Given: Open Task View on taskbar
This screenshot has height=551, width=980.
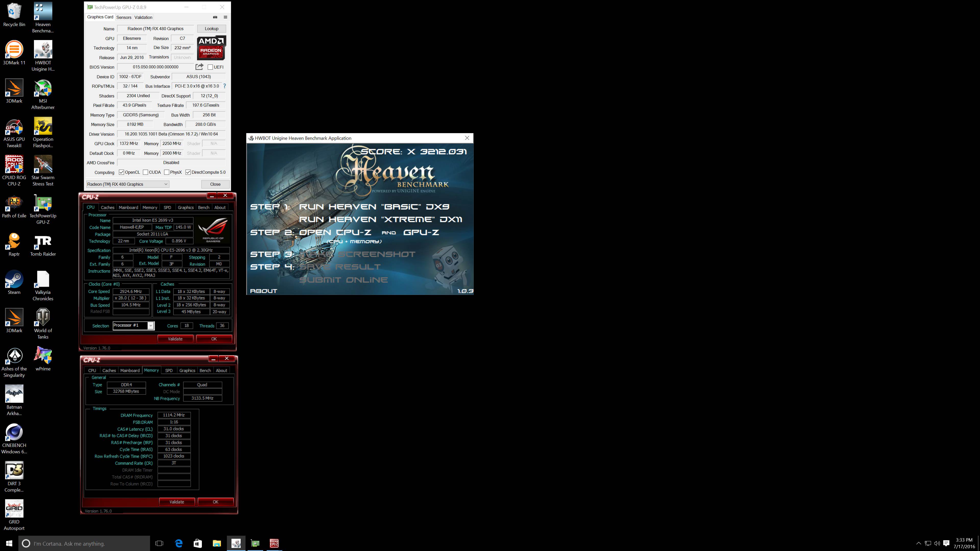Looking at the screenshot, I should click(x=160, y=543).
